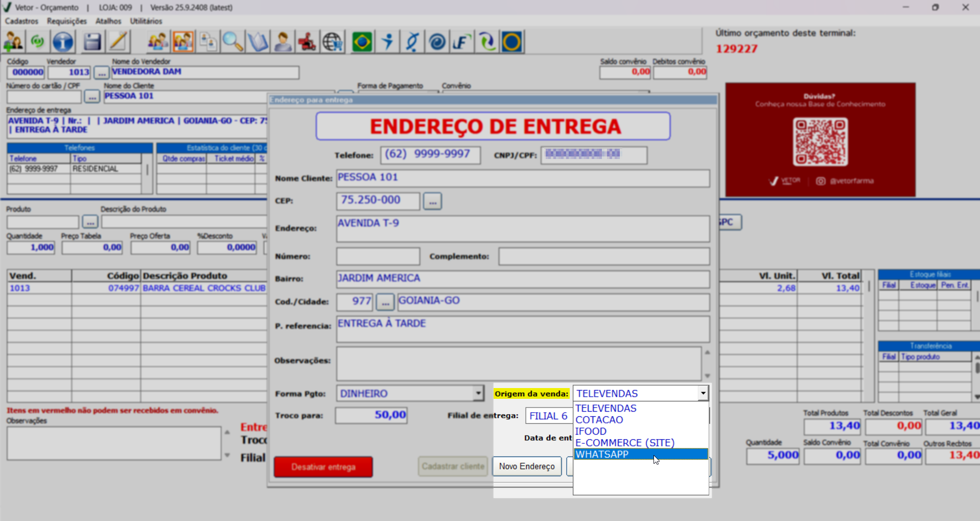Click the Novo Endereço button
The width and height of the screenshot is (980, 521).
[527, 466]
